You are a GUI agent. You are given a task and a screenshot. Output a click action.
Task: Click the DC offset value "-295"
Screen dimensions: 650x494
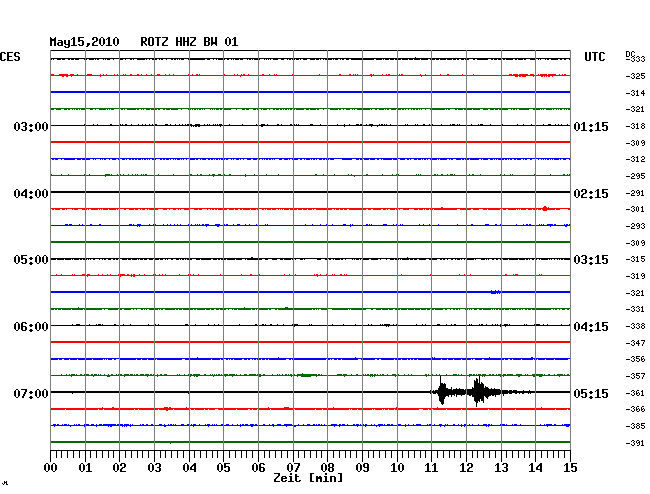click(635, 176)
